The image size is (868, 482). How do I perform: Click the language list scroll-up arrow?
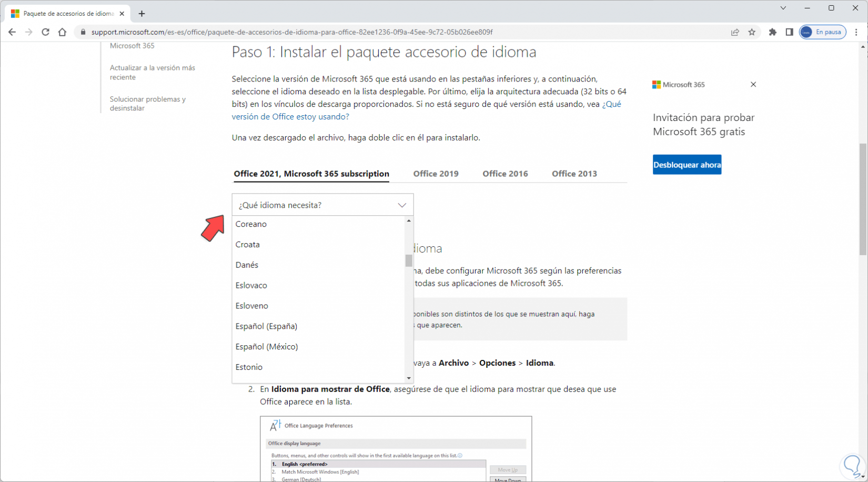click(409, 221)
